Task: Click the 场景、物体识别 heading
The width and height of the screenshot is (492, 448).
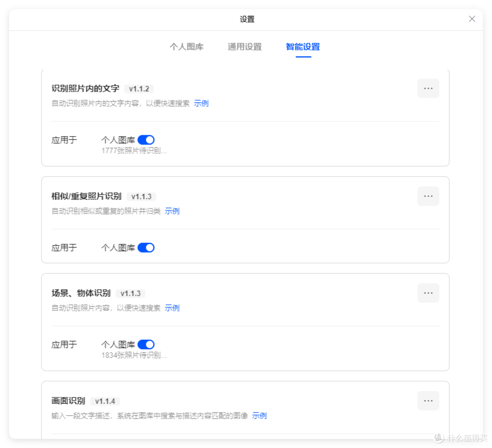Action: (81, 293)
